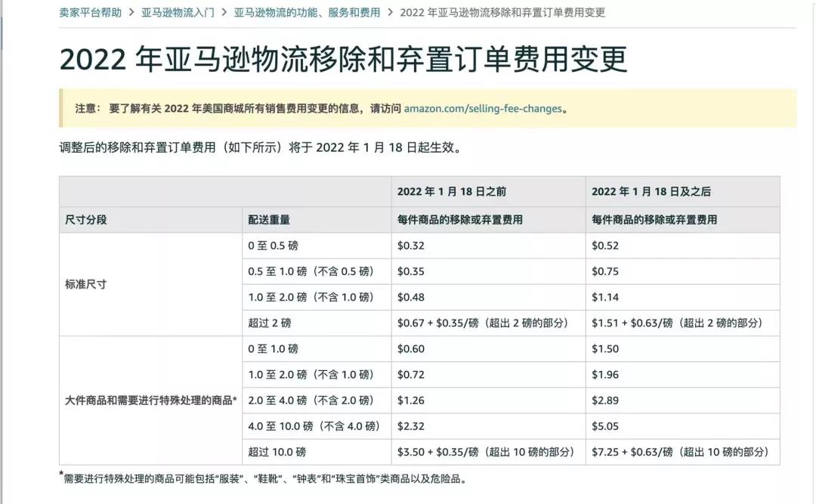Select the 0 至 0.5 磅 weight cell

pyautogui.click(x=274, y=245)
